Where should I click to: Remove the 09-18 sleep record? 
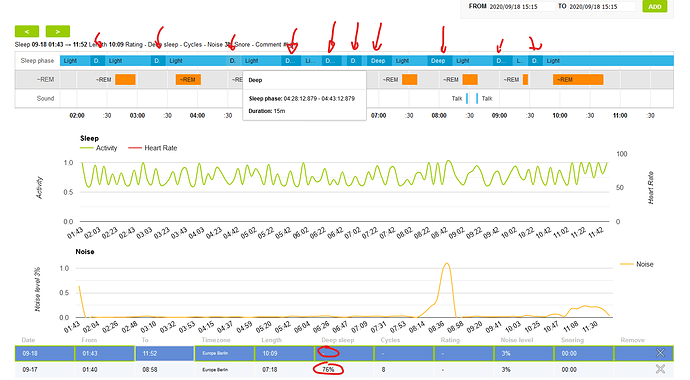click(660, 353)
